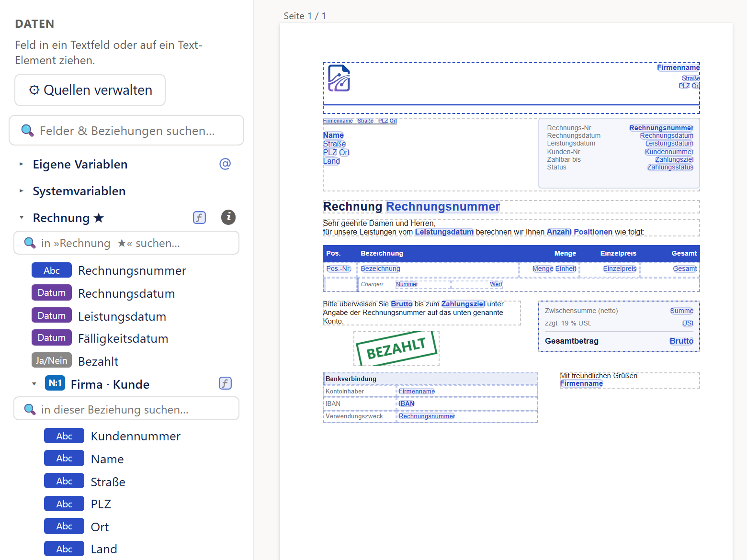This screenshot has height=560, width=747.
Task: Expand the Eigene Variablen section
Action: pyautogui.click(x=22, y=164)
